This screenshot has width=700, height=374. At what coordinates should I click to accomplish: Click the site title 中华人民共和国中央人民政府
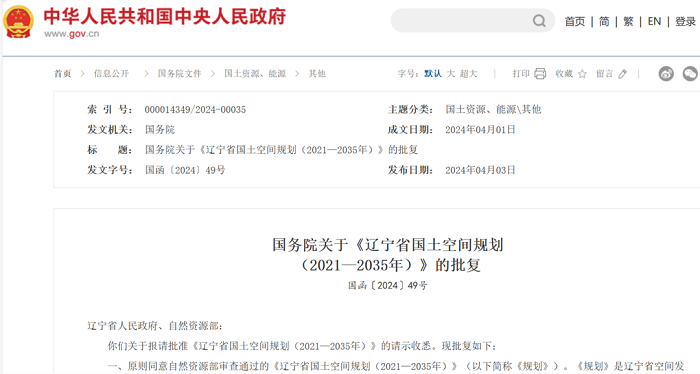tap(165, 17)
